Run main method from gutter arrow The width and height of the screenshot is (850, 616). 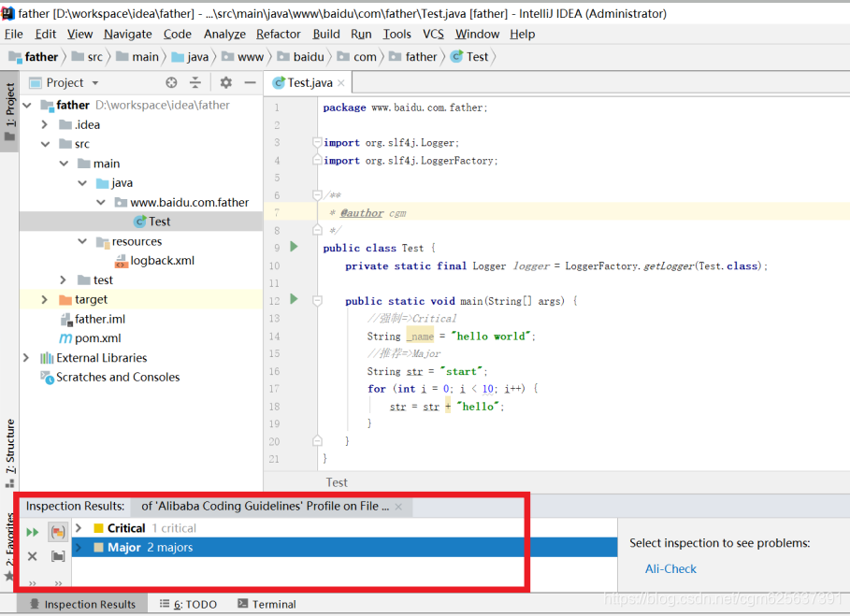[294, 299]
